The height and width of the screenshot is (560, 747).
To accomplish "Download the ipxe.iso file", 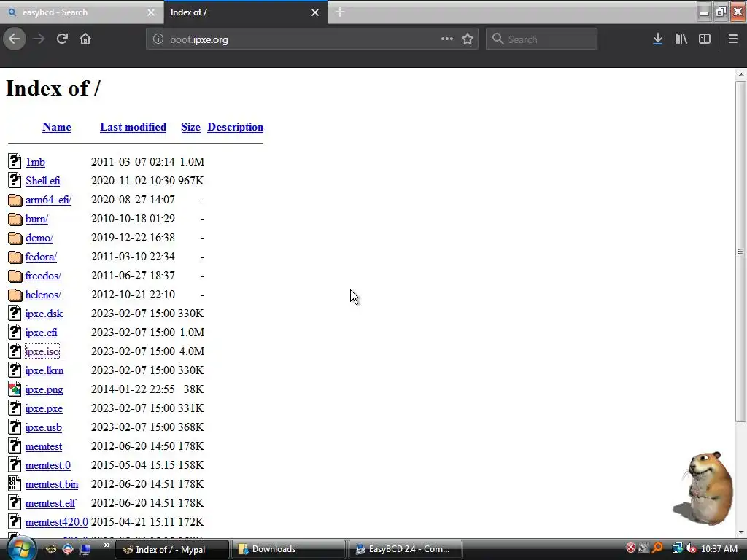I will point(42,351).
